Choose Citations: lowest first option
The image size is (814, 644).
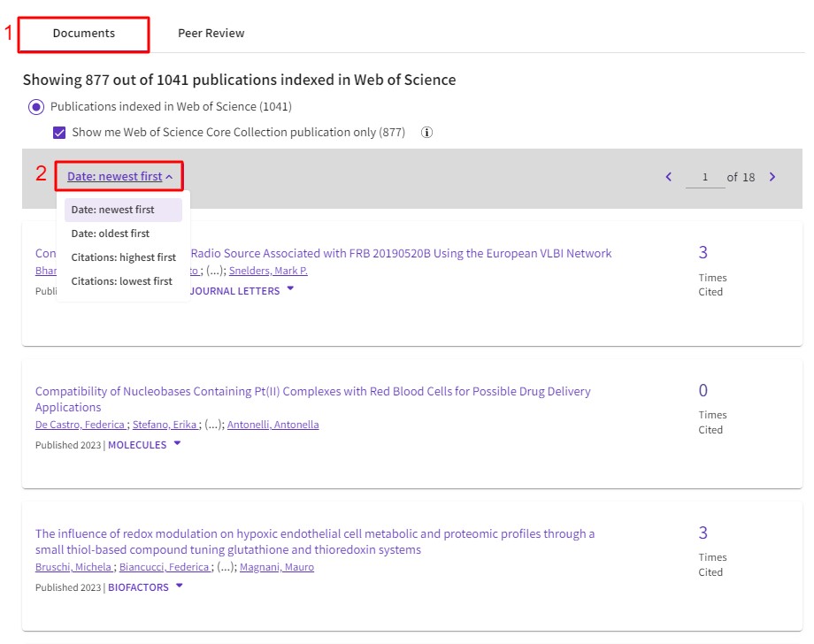[122, 281]
